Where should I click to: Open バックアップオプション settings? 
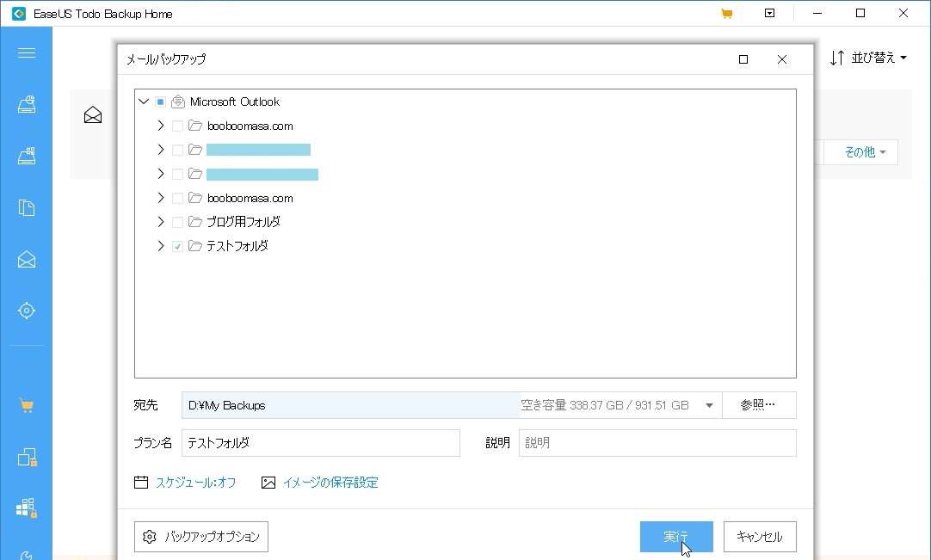(x=201, y=537)
